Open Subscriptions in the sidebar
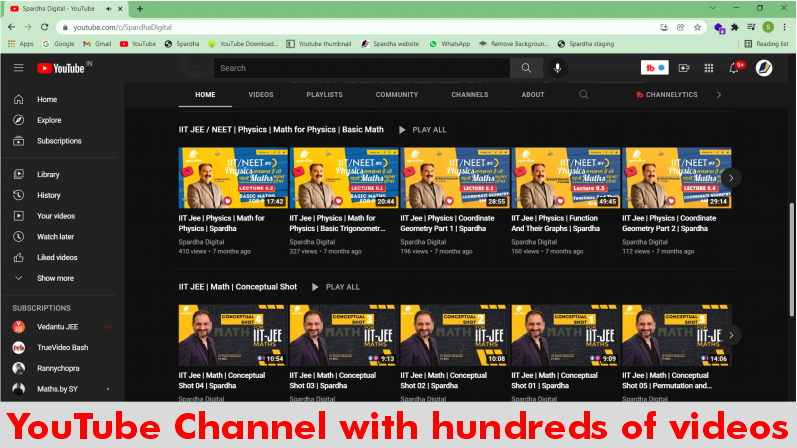This screenshot has height=448, width=797. [x=59, y=141]
